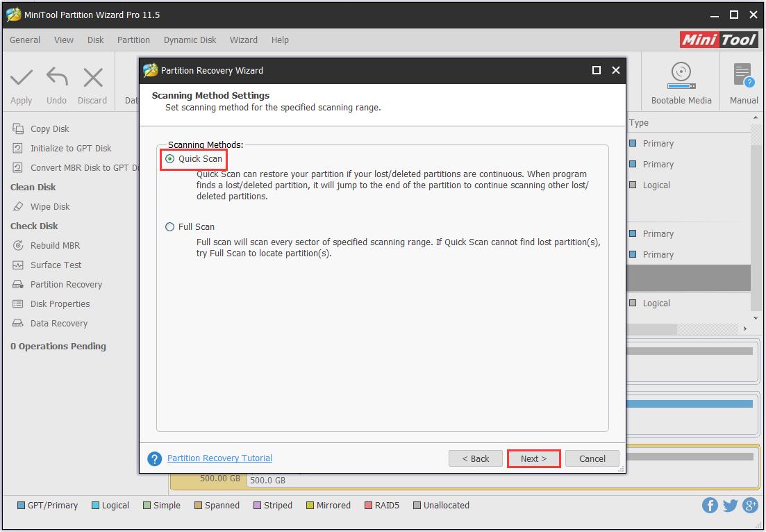The image size is (766, 532).
Task: Click the GPT/Primary legend entry
Action: point(47,505)
